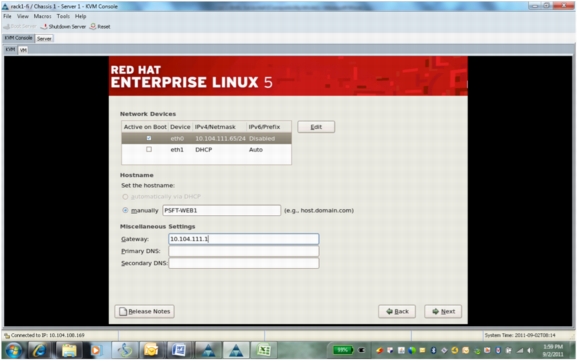Viewport: 578px width, 362px height.
Task: Click the Gateway input field
Action: 244,239
